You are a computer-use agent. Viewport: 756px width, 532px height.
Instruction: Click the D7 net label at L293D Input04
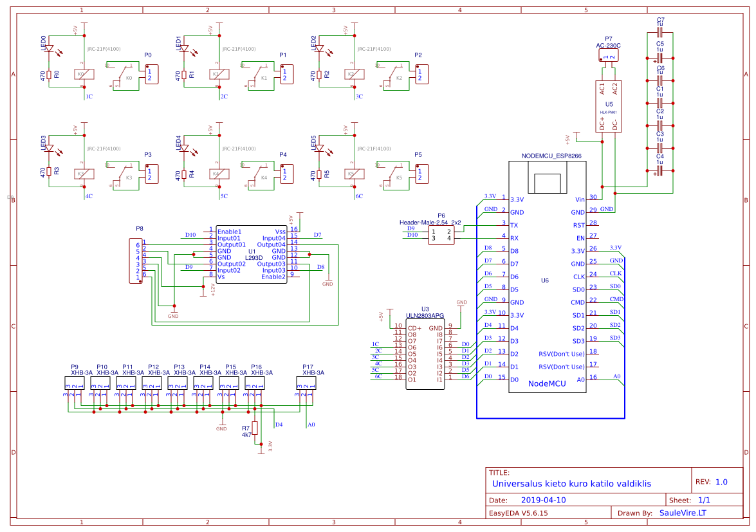(x=317, y=235)
